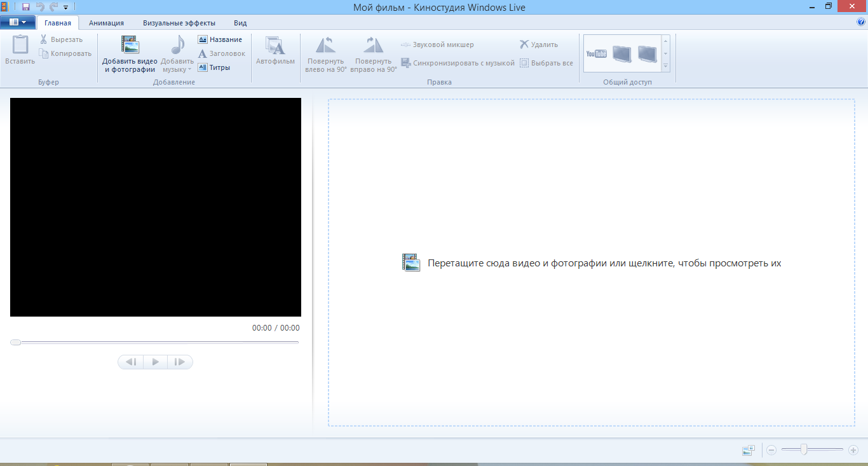Open the Вид tab
The height and width of the screenshot is (466, 868).
240,23
